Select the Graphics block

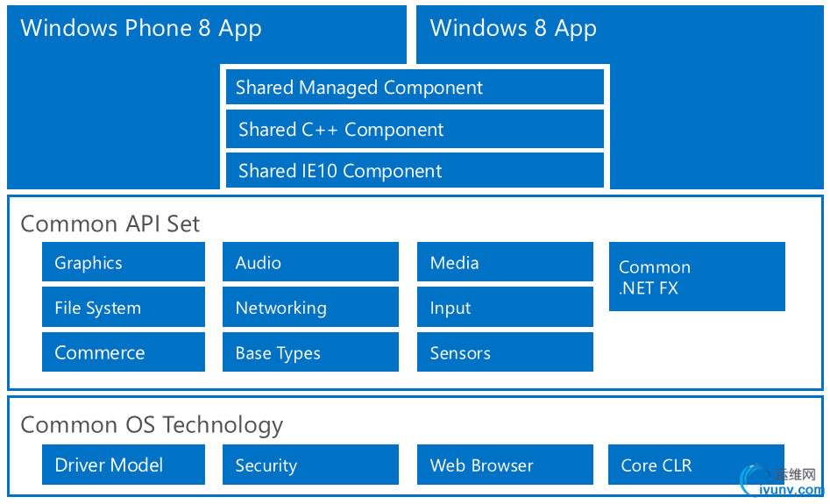tap(124, 262)
